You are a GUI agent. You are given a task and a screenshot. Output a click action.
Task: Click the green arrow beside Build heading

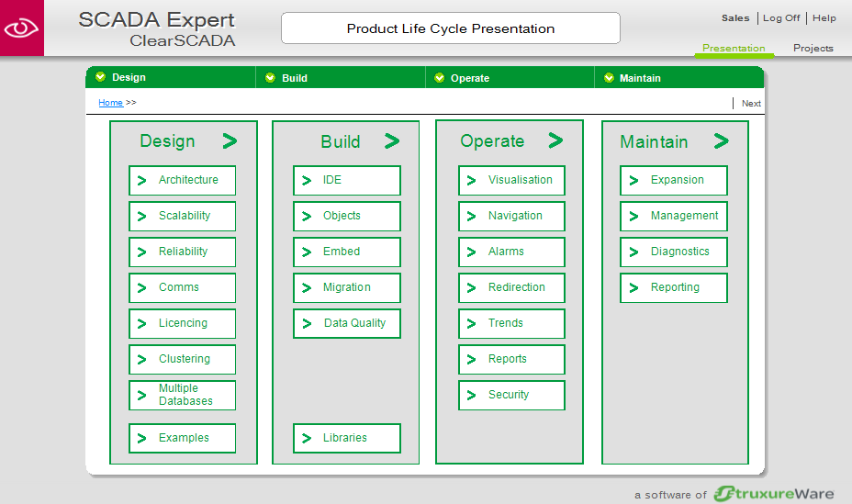point(392,141)
